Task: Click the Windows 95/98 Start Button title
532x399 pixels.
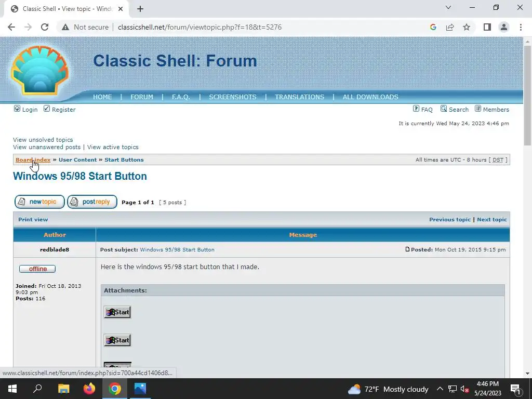Action: 80,176
